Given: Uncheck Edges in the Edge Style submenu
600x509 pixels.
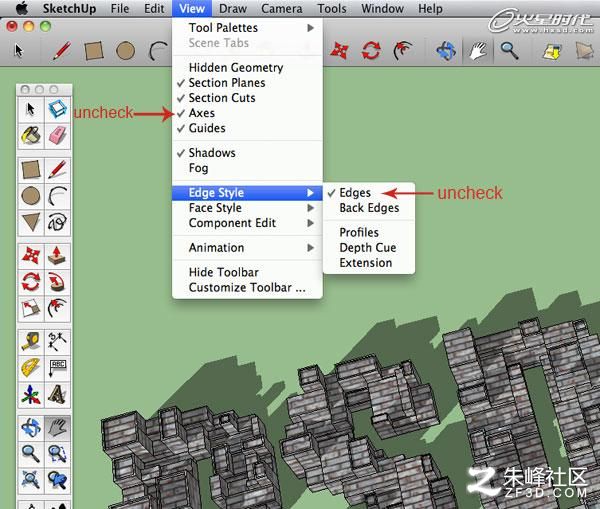Looking at the screenshot, I should click(x=369, y=193).
